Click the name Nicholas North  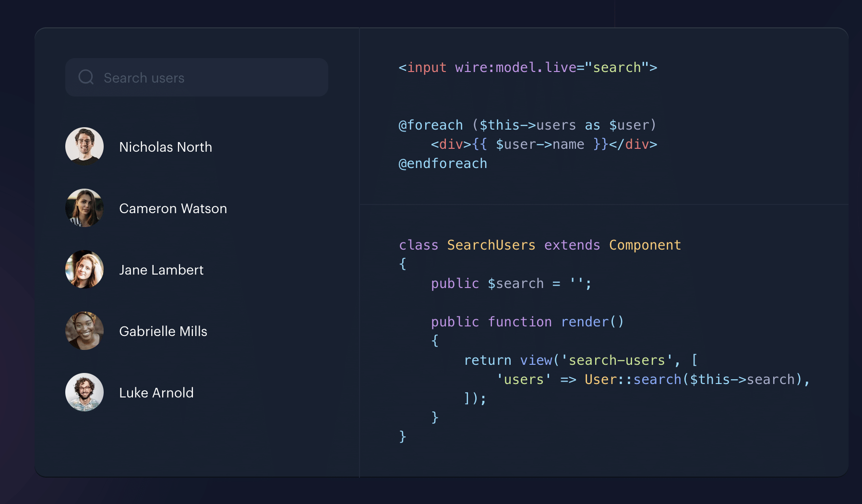[165, 147]
